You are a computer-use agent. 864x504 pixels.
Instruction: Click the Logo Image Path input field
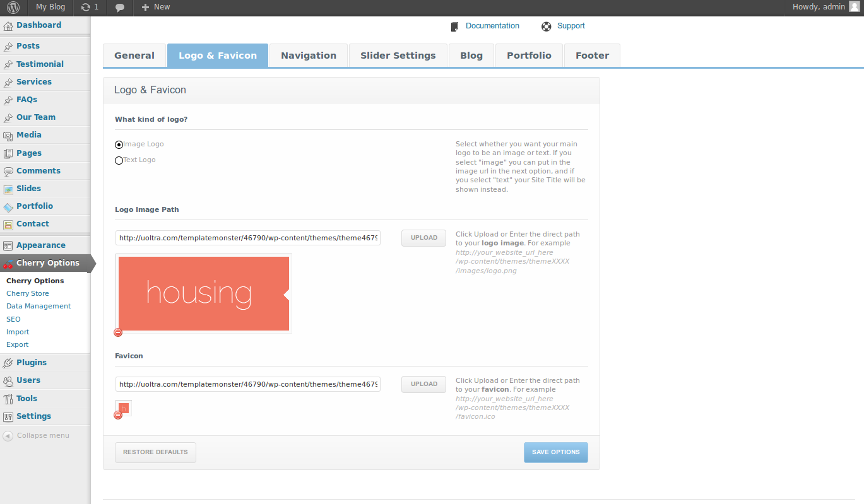tap(247, 238)
